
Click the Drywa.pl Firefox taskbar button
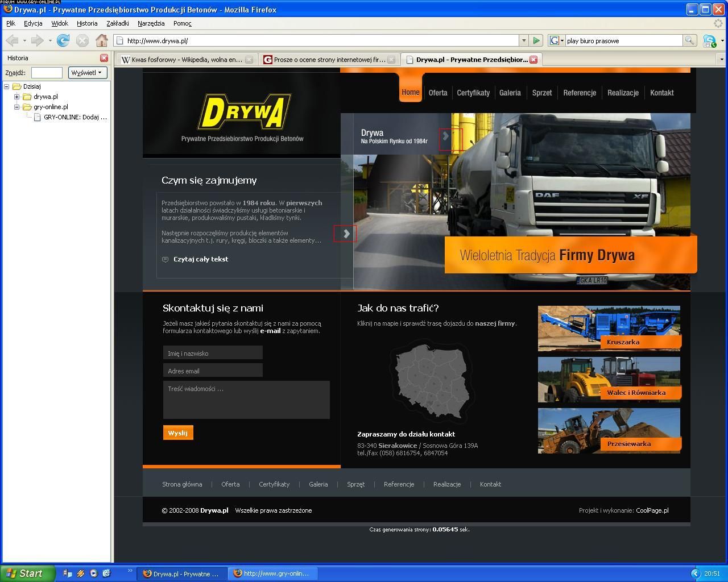182,573
